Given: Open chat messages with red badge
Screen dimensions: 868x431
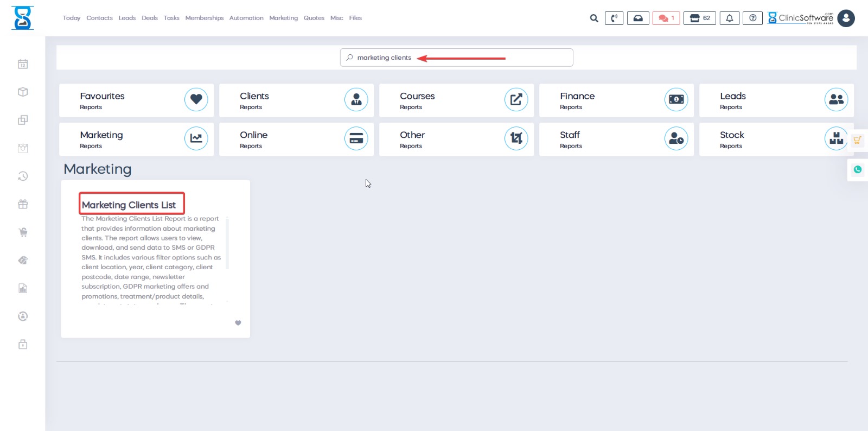Looking at the screenshot, I should pyautogui.click(x=666, y=18).
